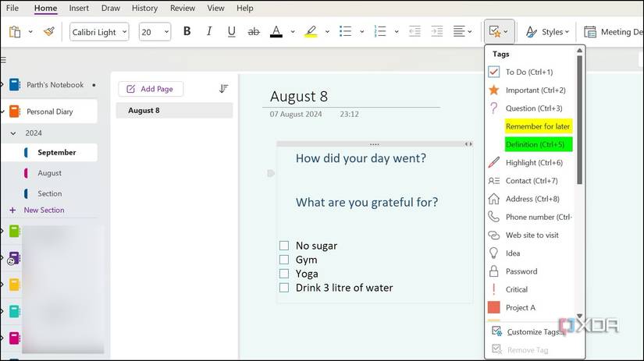644x361 pixels.
Task: Open the September section
Action: pos(56,152)
